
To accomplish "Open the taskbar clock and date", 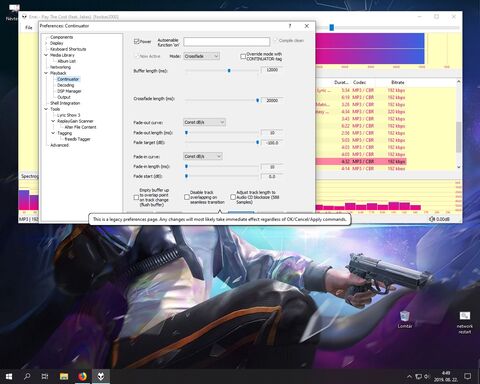I will [446, 376].
